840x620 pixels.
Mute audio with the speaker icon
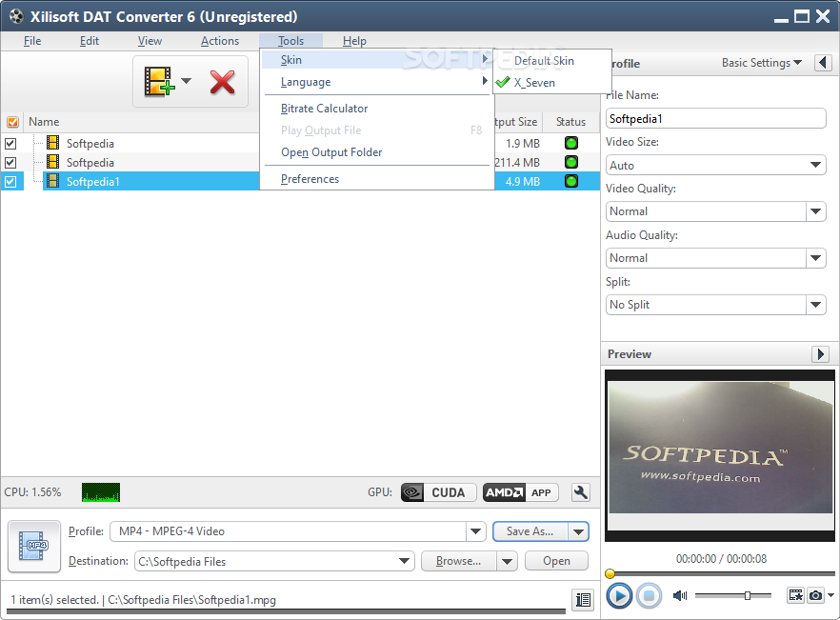tap(680, 595)
